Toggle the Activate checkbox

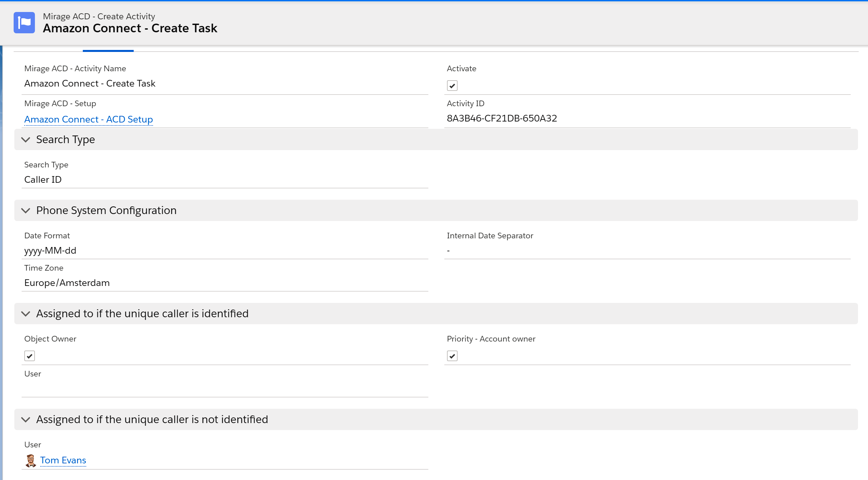pyautogui.click(x=452, y=86)
